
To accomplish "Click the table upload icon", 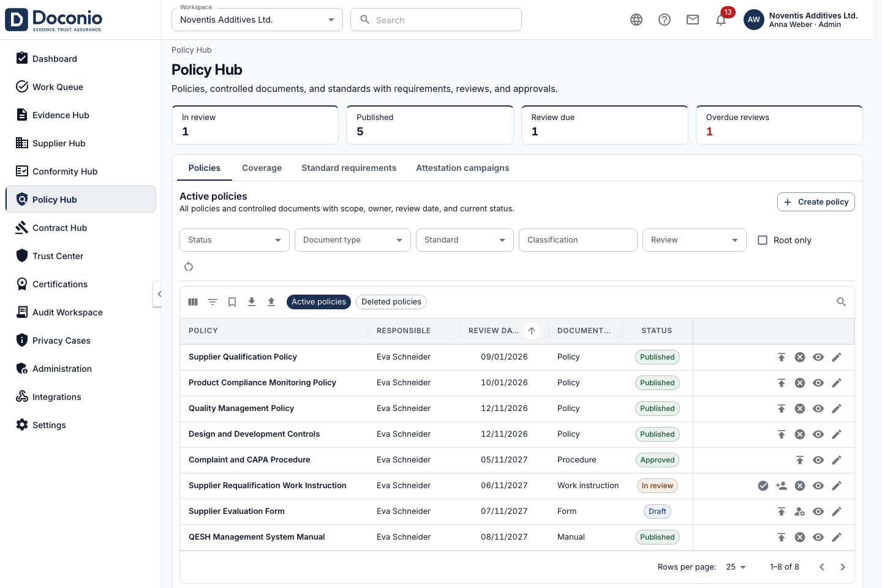I will tap(271, 302).
